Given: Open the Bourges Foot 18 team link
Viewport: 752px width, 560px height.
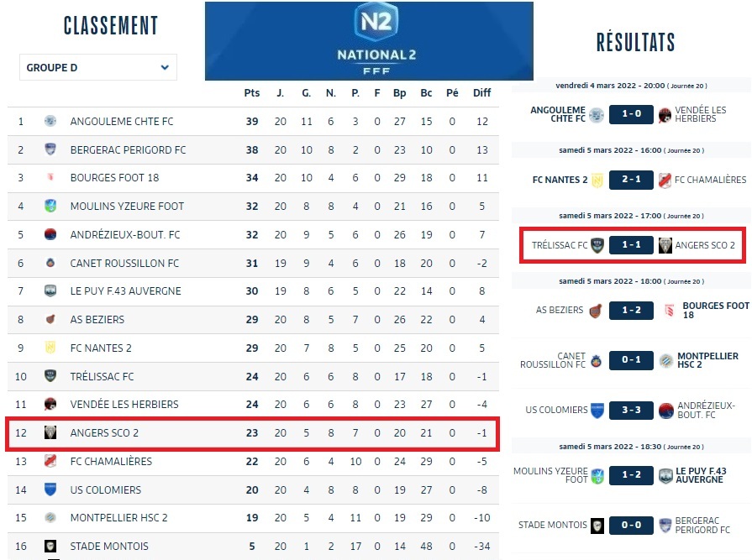Looking at the screenshot, I should [x=114, y=178].
